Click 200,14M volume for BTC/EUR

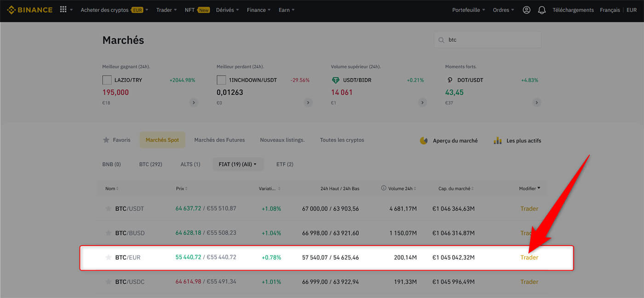click(405, 257)
